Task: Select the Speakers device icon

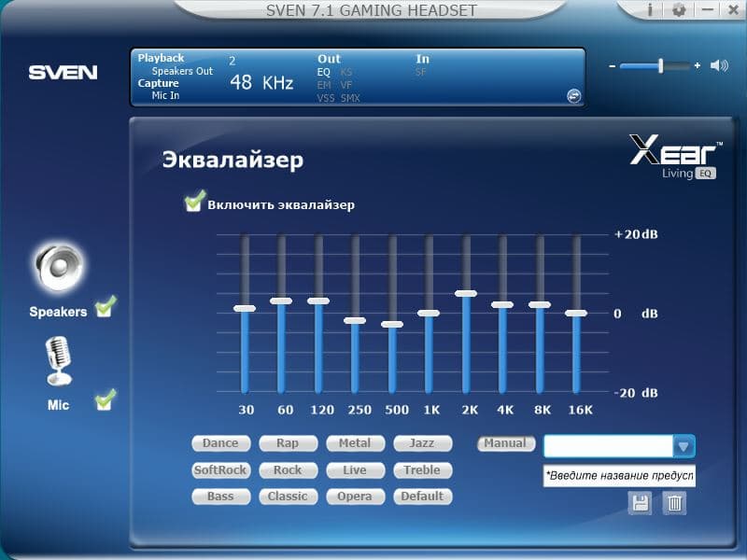Action: click(59, 266)
